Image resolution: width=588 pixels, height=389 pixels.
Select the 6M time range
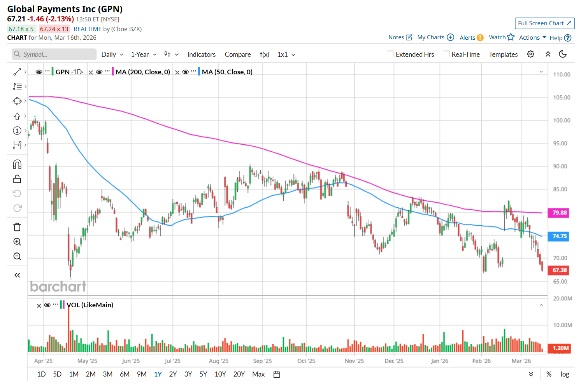tap(125, 374)
